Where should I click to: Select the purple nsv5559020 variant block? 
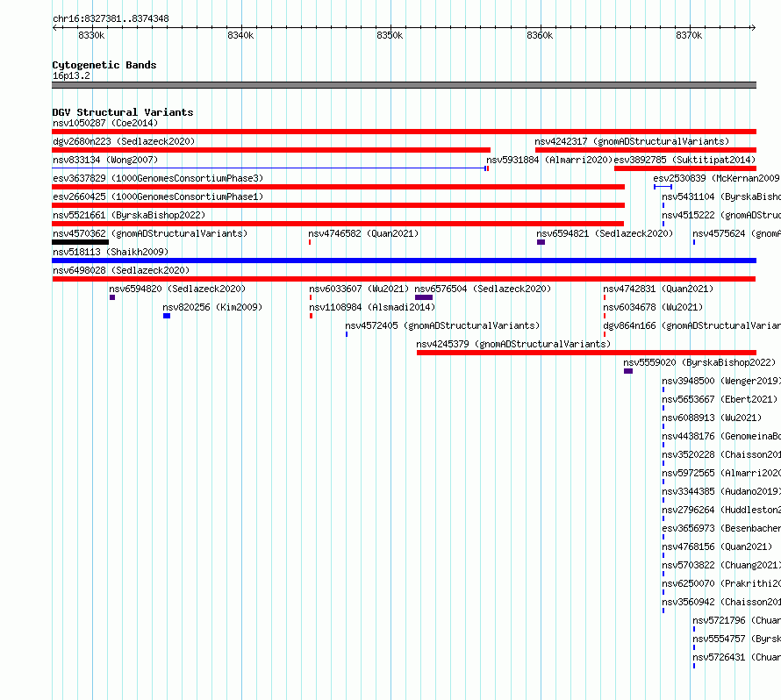tap(628, 371)
